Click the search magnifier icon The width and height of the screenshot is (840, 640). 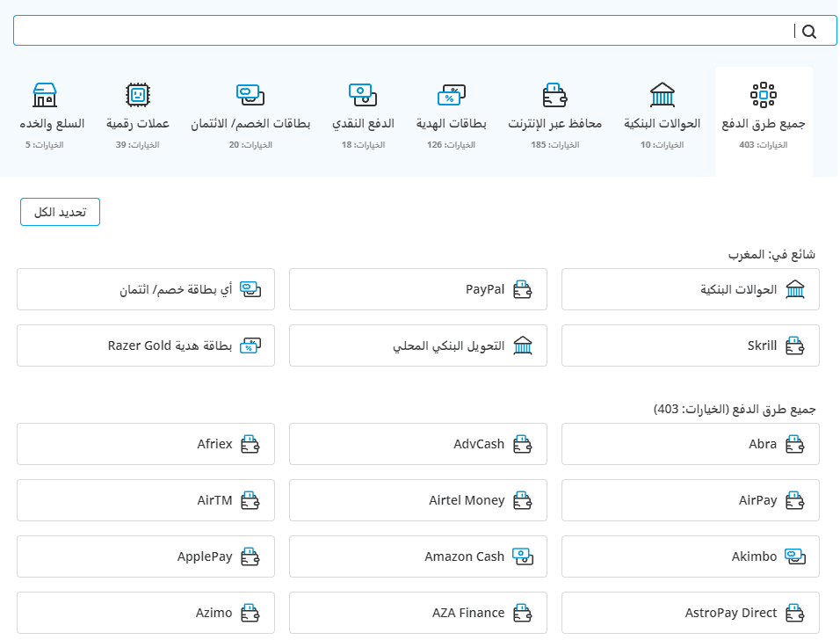tap(809, 32)
